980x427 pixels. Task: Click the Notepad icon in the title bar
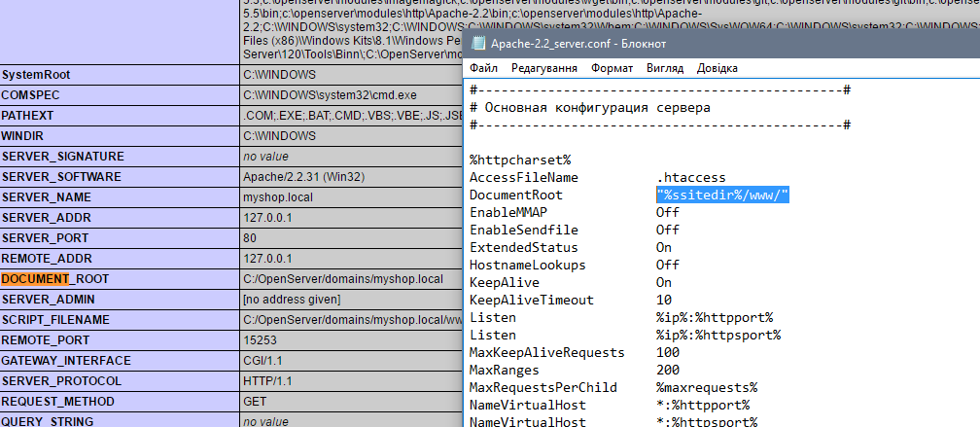click(478, 44)
